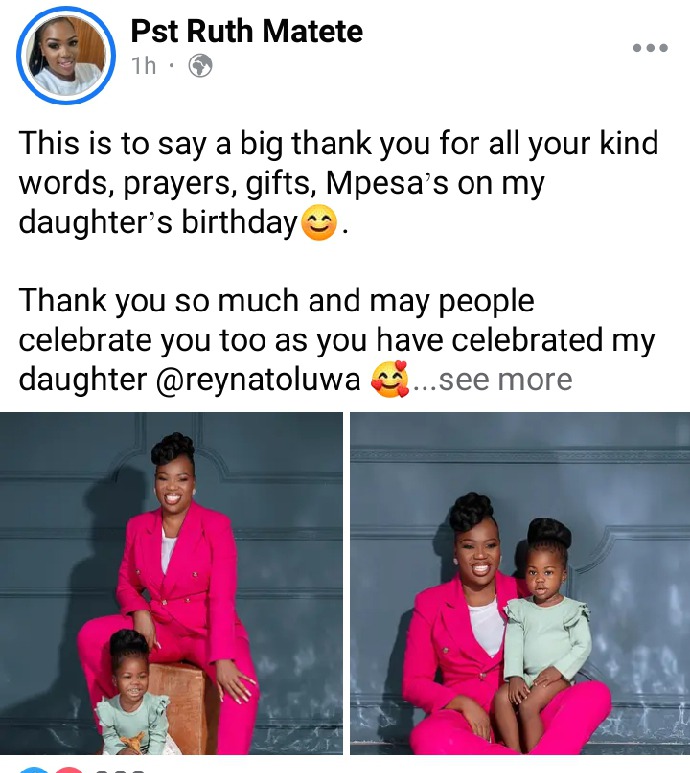Screen dimensions: 690x773
Task: Click the Pst Ruth Matete name link
Action: (246, 31)
